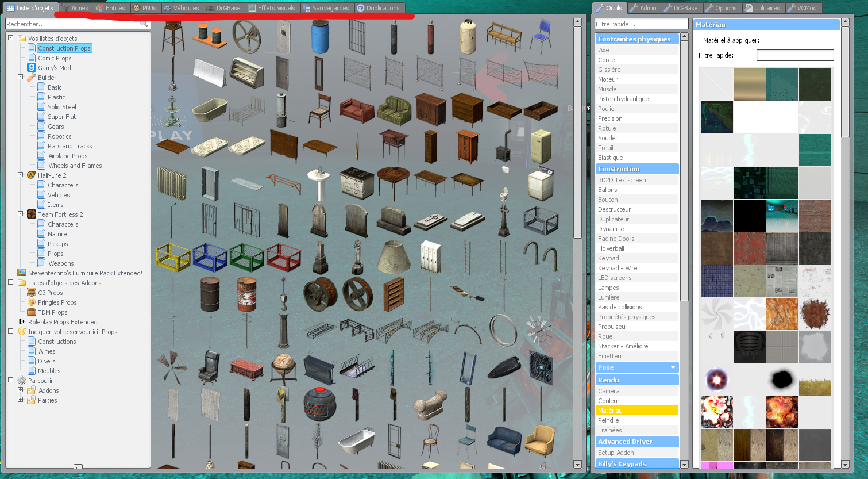Open Roleplay Props Extended list

63,322
